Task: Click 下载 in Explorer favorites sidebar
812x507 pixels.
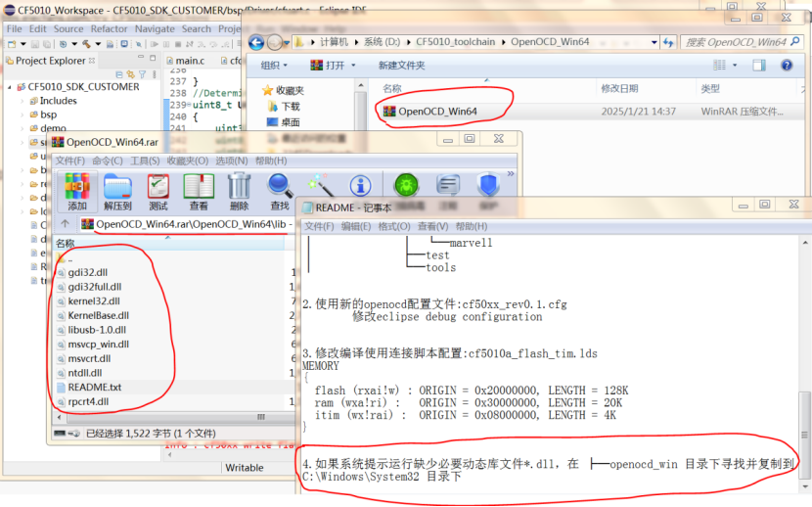Action: click(285, 106)
